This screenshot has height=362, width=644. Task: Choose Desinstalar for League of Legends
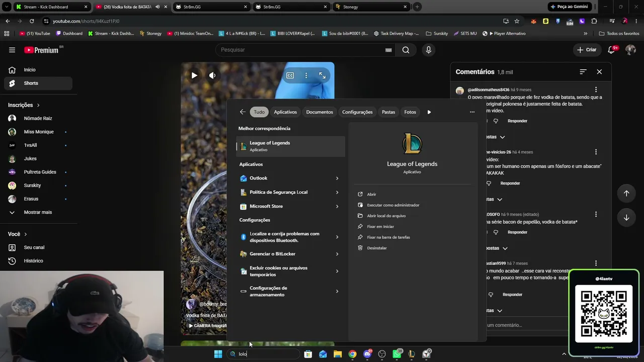[377, 248]
